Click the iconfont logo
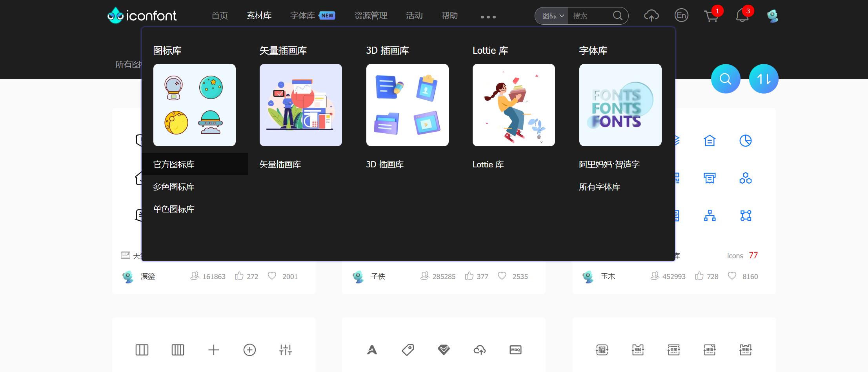This screenshot has width=868, height=372. coord(142,16)
